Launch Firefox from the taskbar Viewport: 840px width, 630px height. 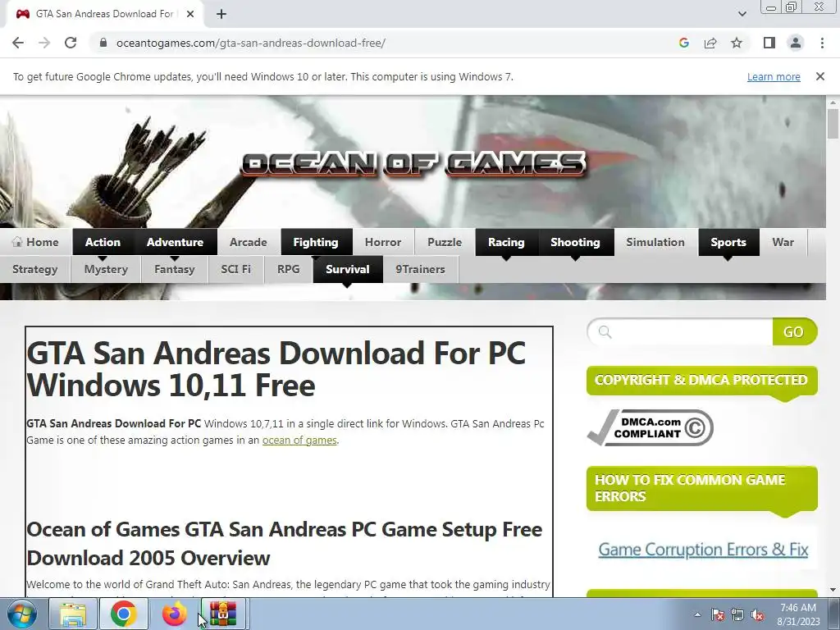pos(174,614)
